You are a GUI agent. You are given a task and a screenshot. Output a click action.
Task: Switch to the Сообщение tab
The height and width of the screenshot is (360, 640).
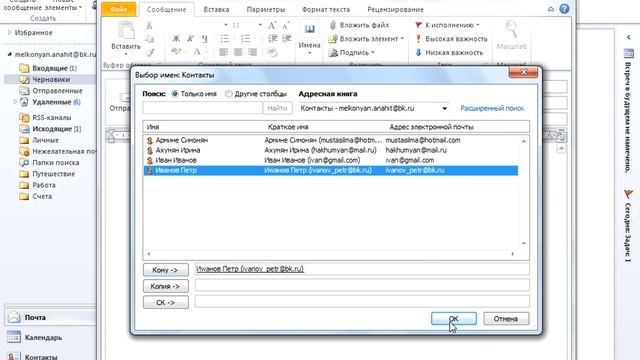167,9
